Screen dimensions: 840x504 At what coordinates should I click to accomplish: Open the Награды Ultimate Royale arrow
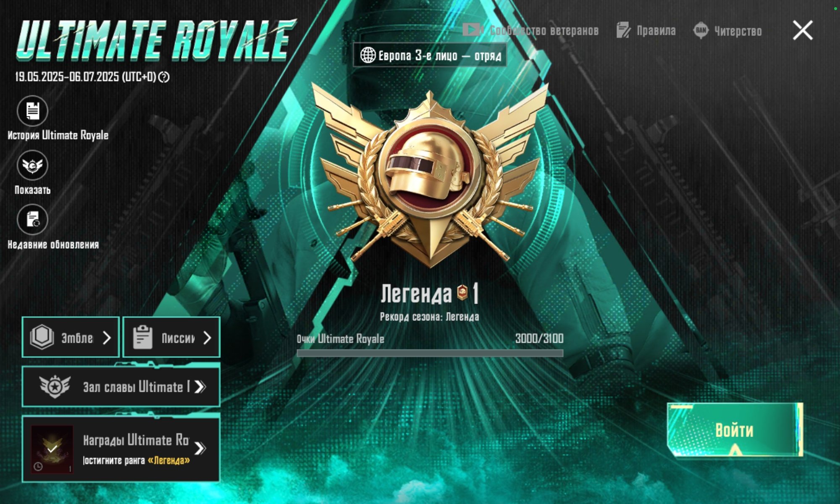click(200, 448)
